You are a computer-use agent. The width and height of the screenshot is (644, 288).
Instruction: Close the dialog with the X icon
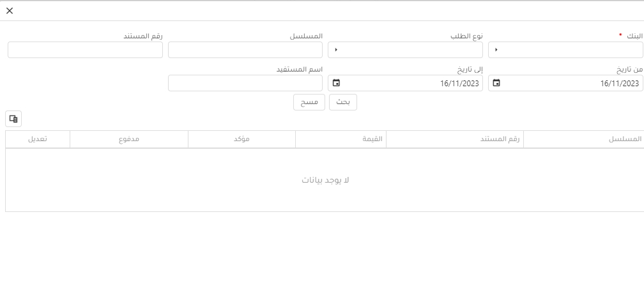[10, 11]
